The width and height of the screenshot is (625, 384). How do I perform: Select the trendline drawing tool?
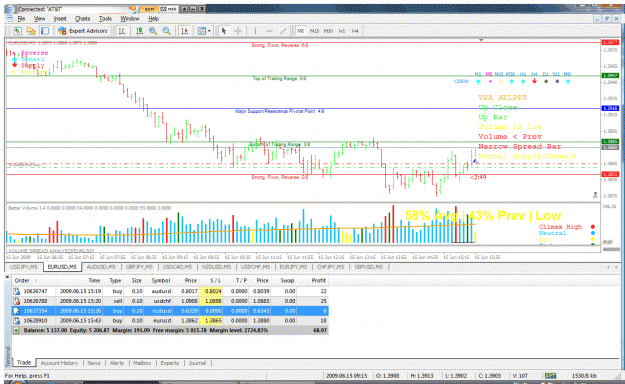pos(283,31)
